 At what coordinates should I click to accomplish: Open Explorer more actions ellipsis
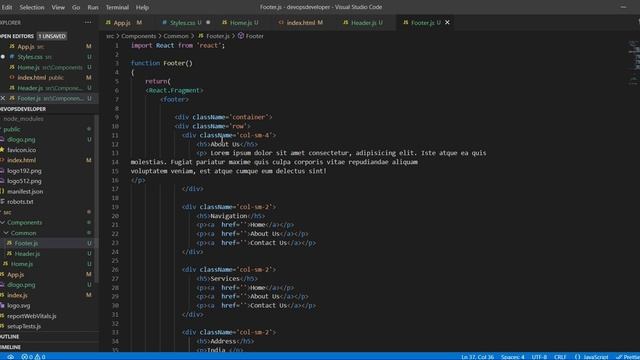[88, 22]
